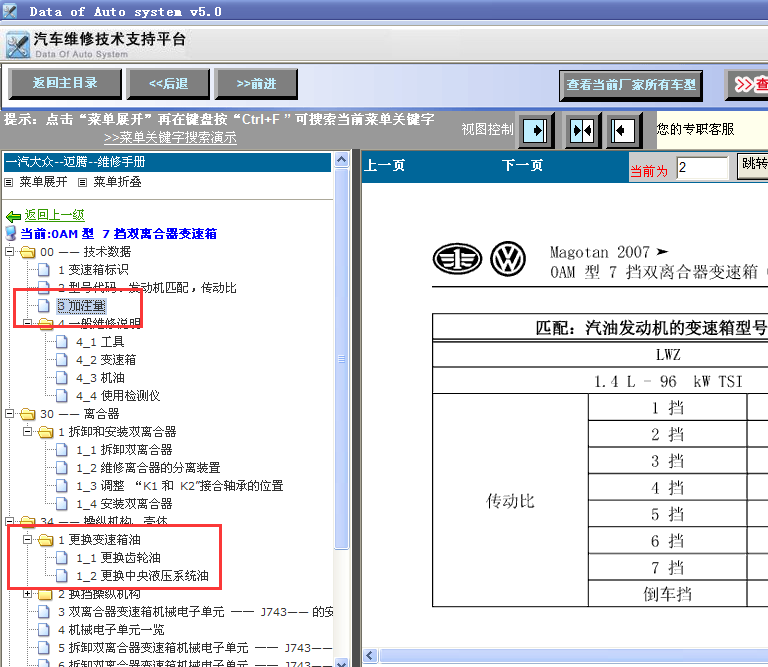This screenshot has width=768, height=667.
Task: Collapse the 1 拆卸和安装双离合器 node
Action: click(28, 432)
